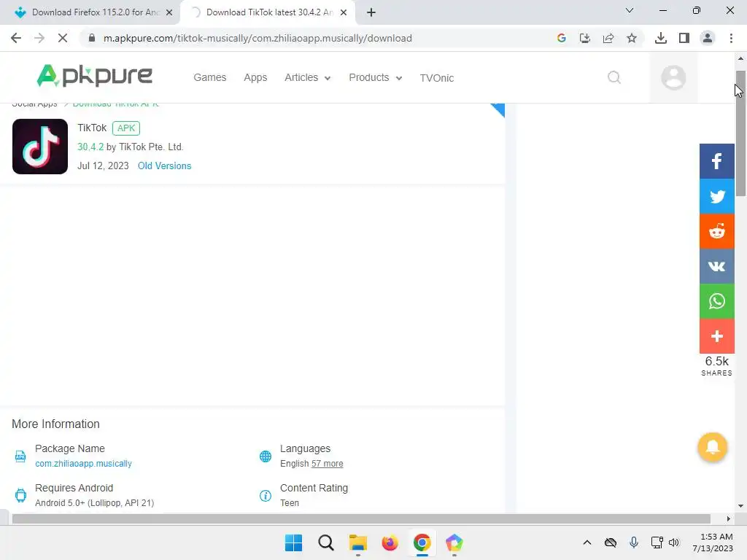The height and width of the screenshot is (560, 747).
Task: Click the install app icon in address bar
Action: [584, 38]
